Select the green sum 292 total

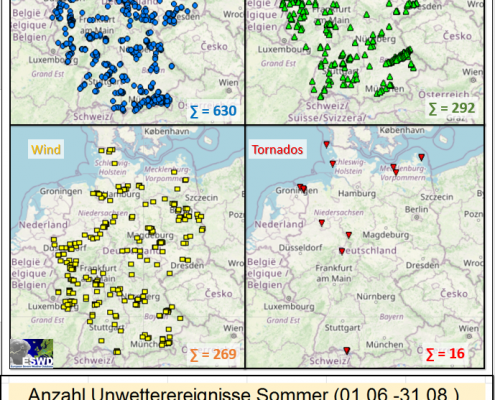[452, 108]
